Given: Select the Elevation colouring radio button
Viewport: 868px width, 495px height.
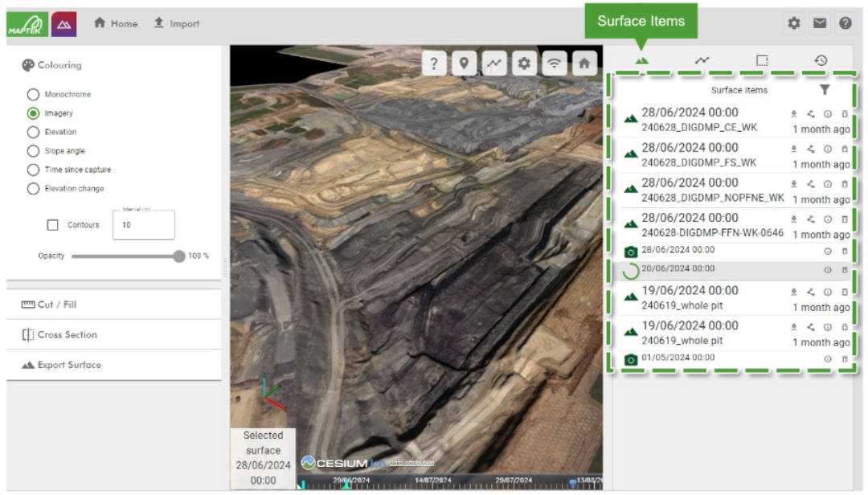Looking at the screenshot, I should [33, 133].
